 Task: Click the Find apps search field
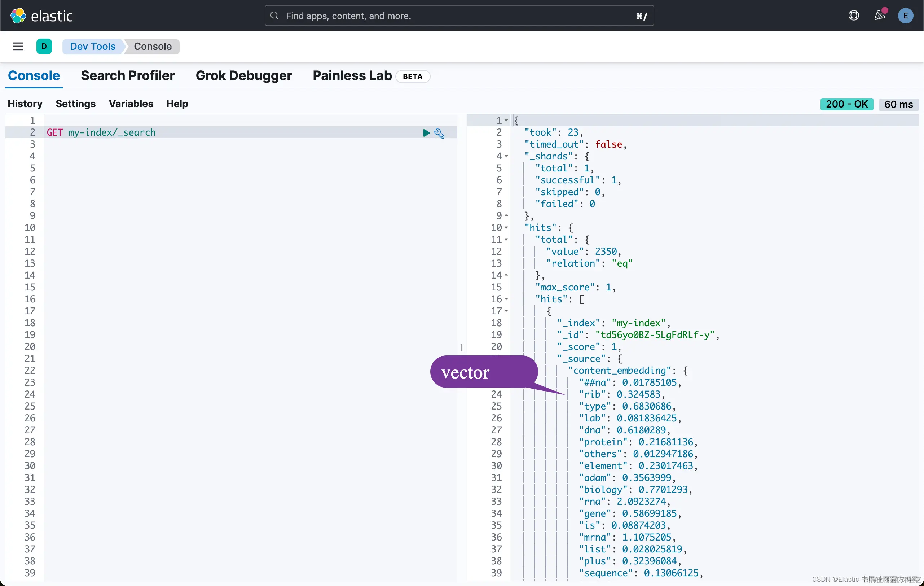coord(458,16)
